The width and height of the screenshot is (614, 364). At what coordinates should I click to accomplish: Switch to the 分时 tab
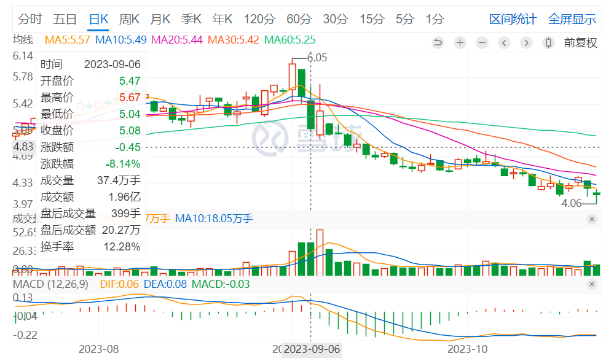coord(30,19)
